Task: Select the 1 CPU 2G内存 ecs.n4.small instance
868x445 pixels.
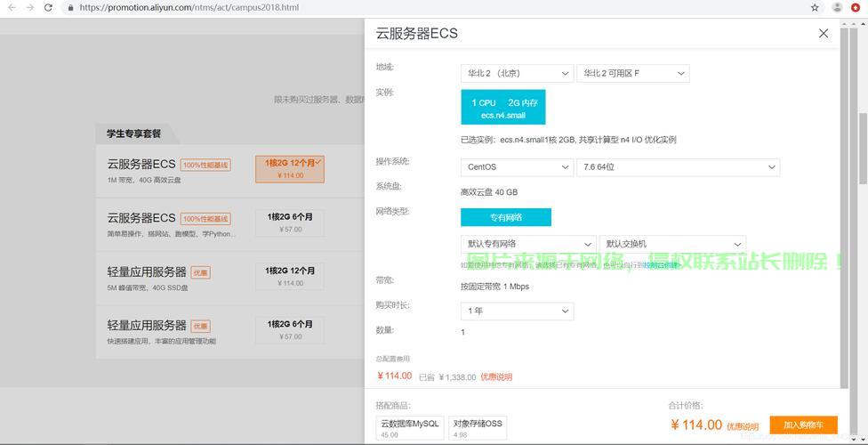Action: (x=503, y=108)
